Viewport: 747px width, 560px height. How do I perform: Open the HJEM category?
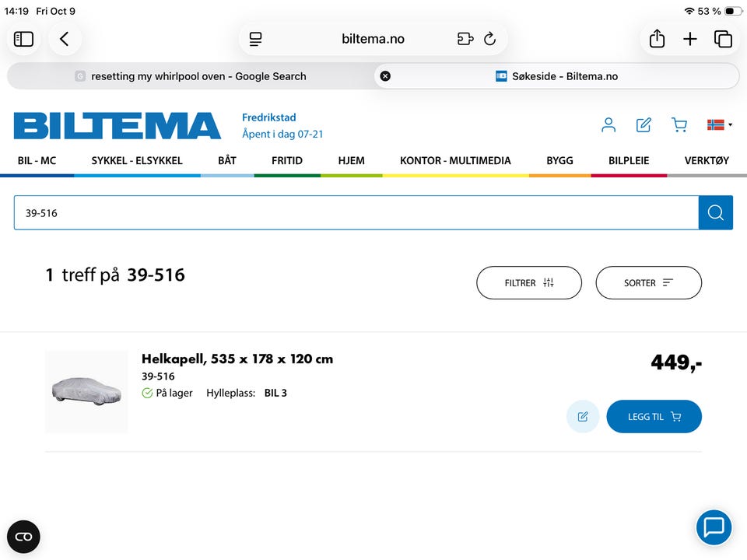(x=351, y=161)
